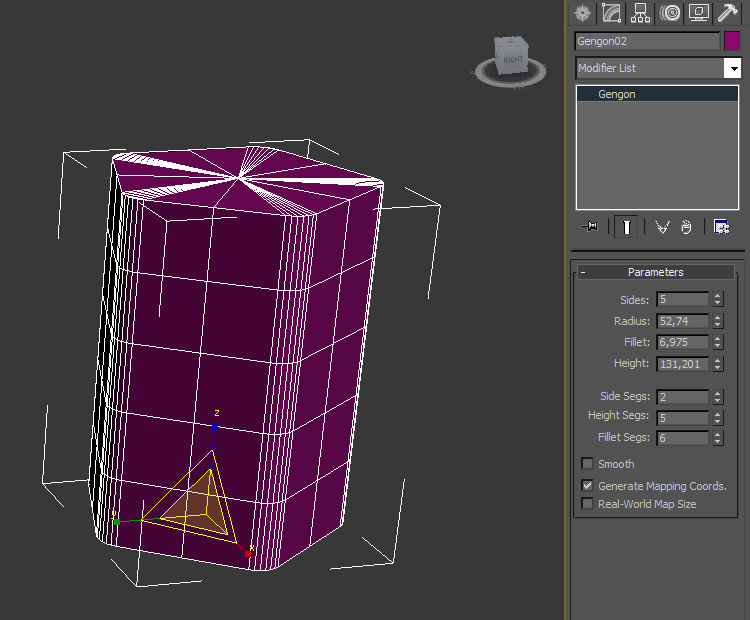Open the Display panel tab

[x=698, y=13]
